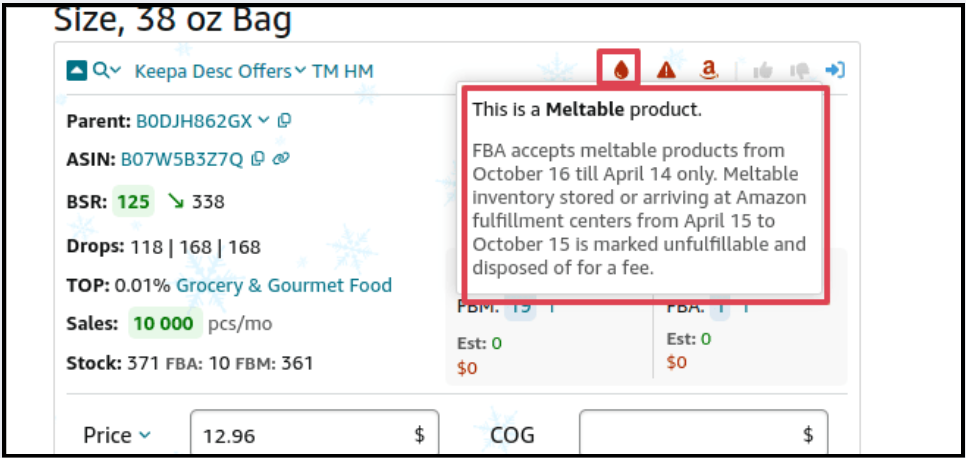966x458 pixels.
Task: Click the thumbs up icon
Action: pyautogui.click(x=763, y=71)
